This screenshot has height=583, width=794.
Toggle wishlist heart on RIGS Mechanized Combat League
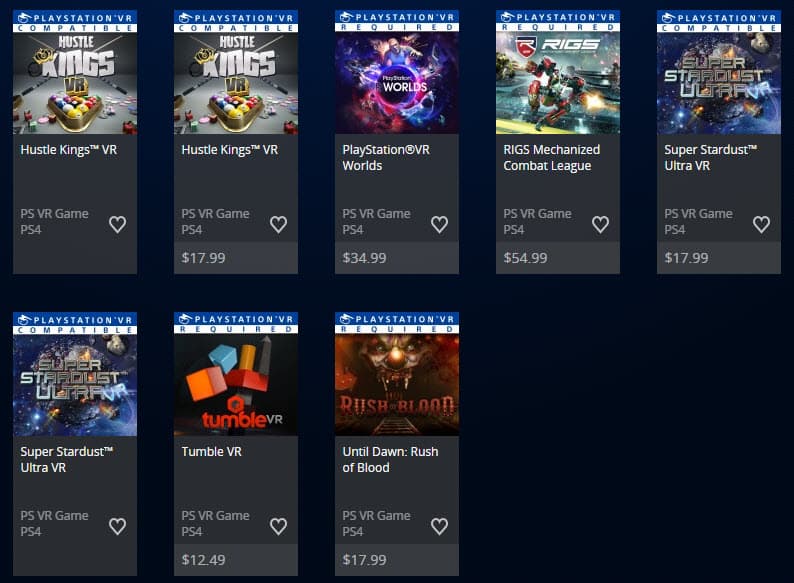pyautogui.click(x=600, y=224)
